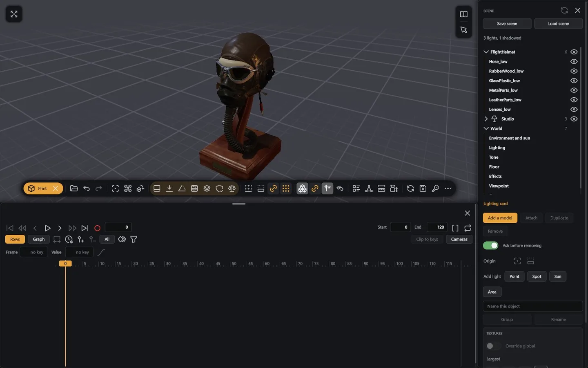Click the Name this object field

532,306
